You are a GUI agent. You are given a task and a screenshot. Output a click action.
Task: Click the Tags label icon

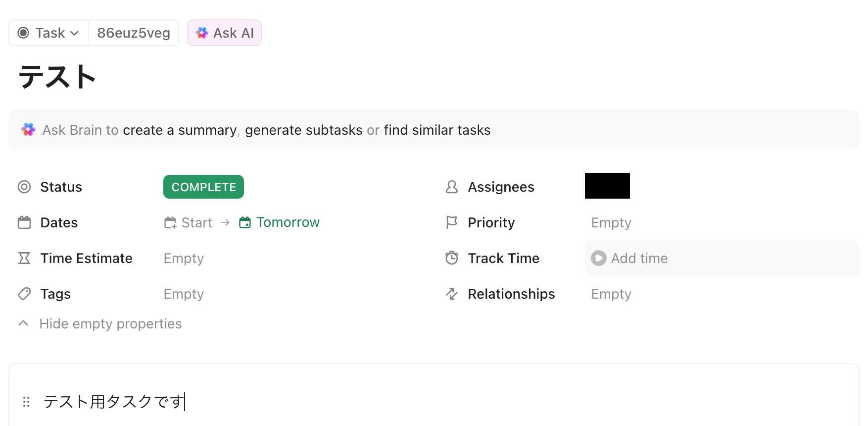point(24,294)
